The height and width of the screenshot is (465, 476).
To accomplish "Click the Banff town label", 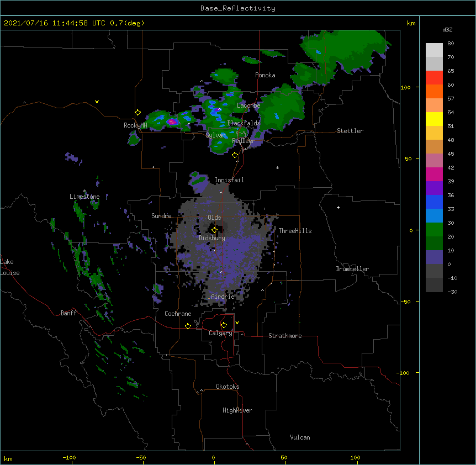I will [x=68, y=313].
